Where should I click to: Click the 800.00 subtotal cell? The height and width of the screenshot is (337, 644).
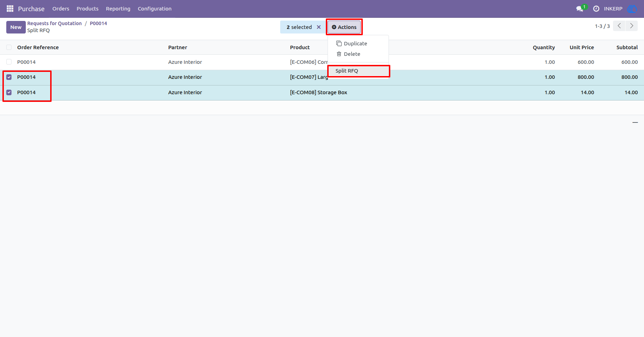coord(629,77)
